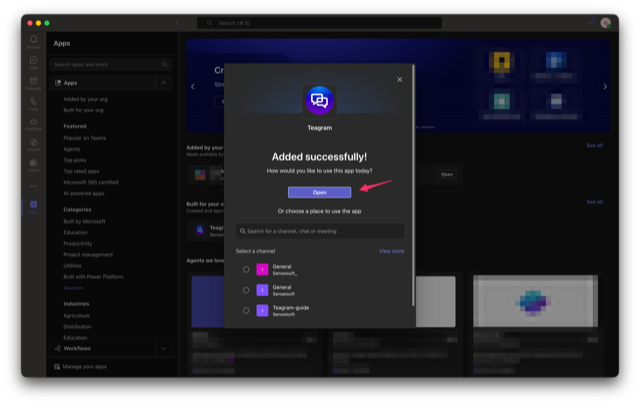Click the Teagram app logo in dialog
This screenshot has width=640, height=405.
pos(320,100)
